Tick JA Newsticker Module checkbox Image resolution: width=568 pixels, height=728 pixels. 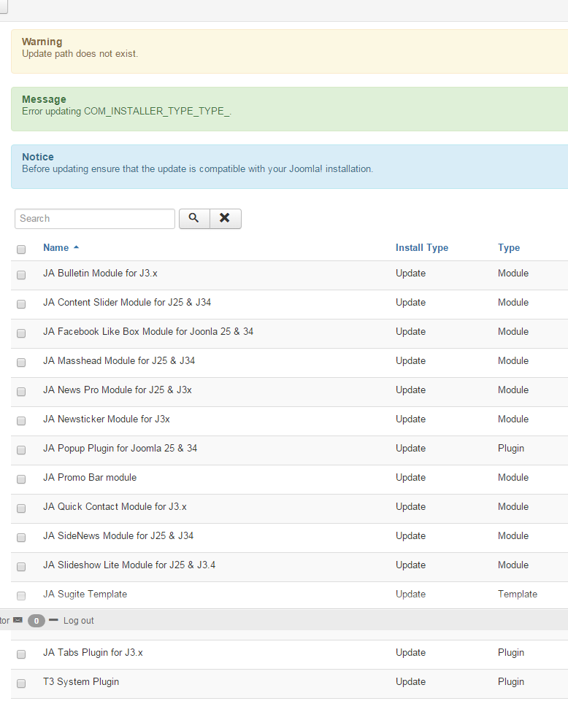(21, 421)
